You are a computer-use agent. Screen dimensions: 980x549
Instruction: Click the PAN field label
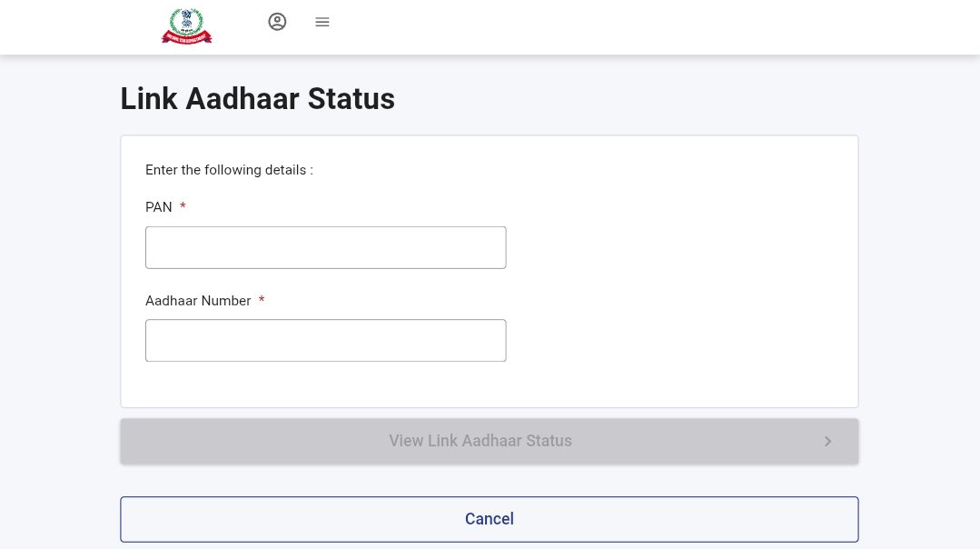tap(159, 207)
